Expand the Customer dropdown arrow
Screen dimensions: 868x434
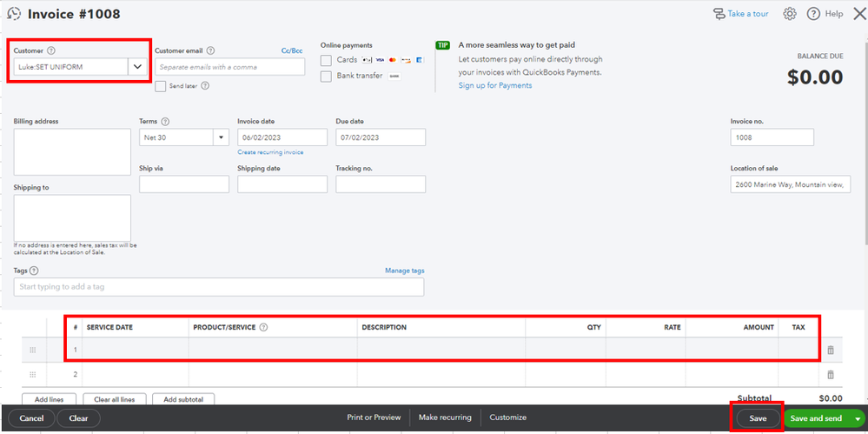(x=137, y=66)
